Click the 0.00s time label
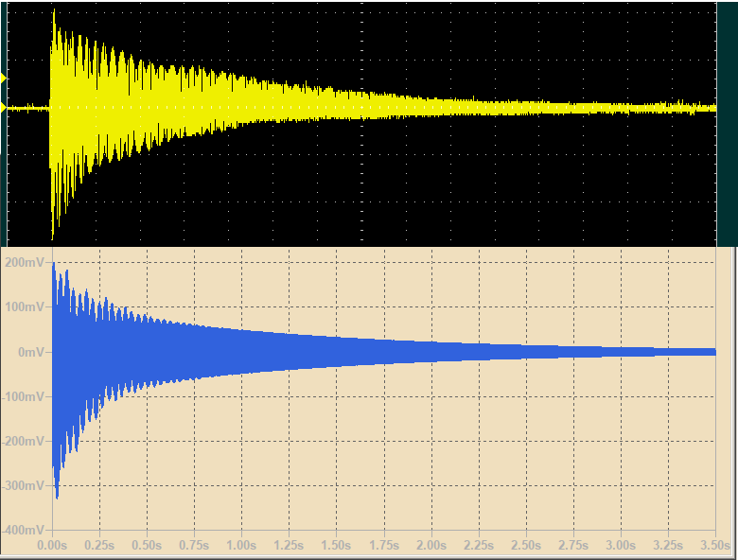 point(52,546)
